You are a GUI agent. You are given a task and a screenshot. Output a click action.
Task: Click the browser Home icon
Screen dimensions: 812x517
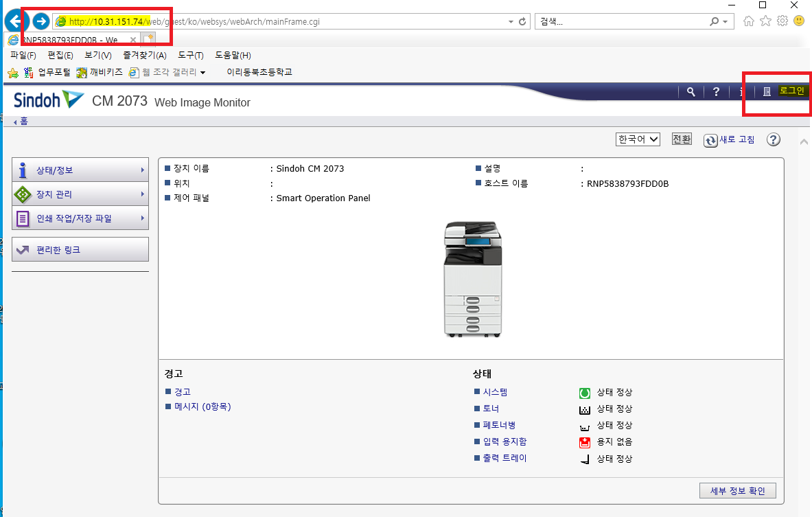click(748, 21)
